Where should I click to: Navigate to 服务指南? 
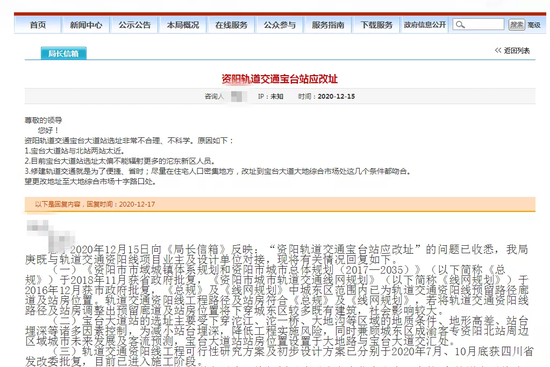pos(328,25)
